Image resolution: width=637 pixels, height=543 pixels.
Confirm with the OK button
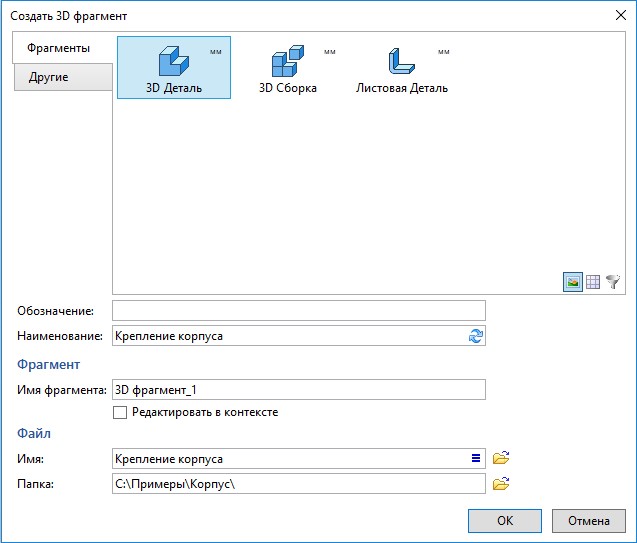(x=505, y=521)
